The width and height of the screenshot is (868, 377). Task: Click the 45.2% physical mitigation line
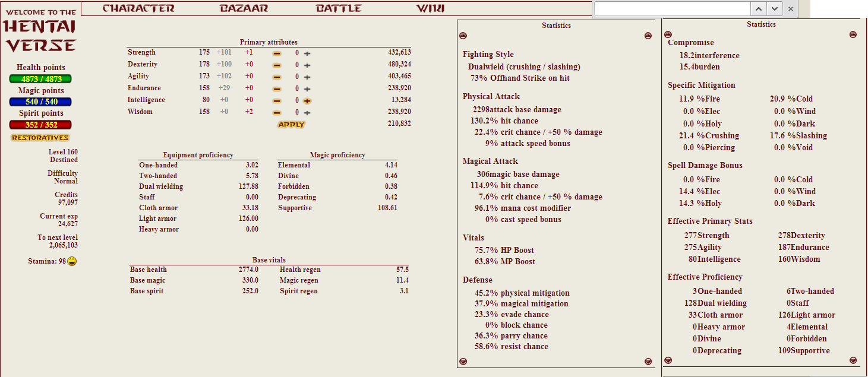pos(522,293)
